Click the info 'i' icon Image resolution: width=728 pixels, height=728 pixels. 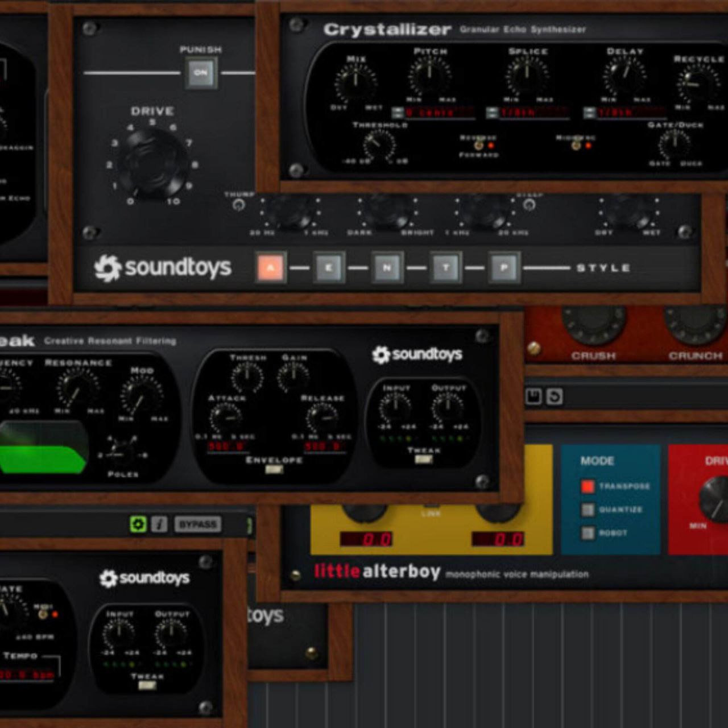(x=160, y=524)
